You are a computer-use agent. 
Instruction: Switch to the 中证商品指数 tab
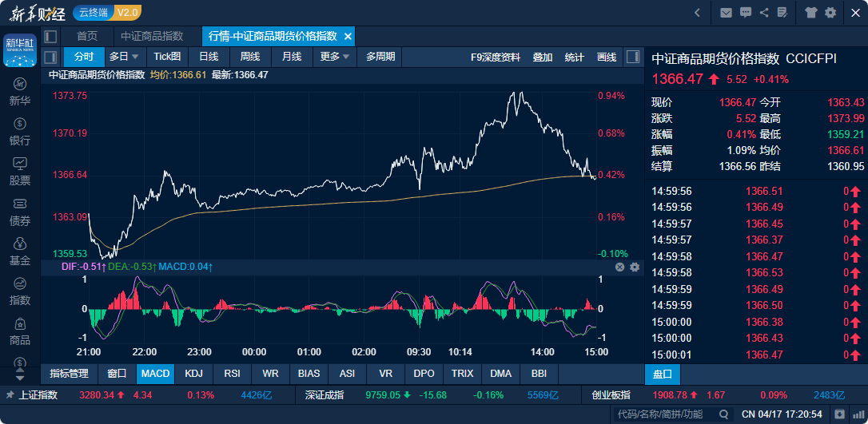(152, 36)
